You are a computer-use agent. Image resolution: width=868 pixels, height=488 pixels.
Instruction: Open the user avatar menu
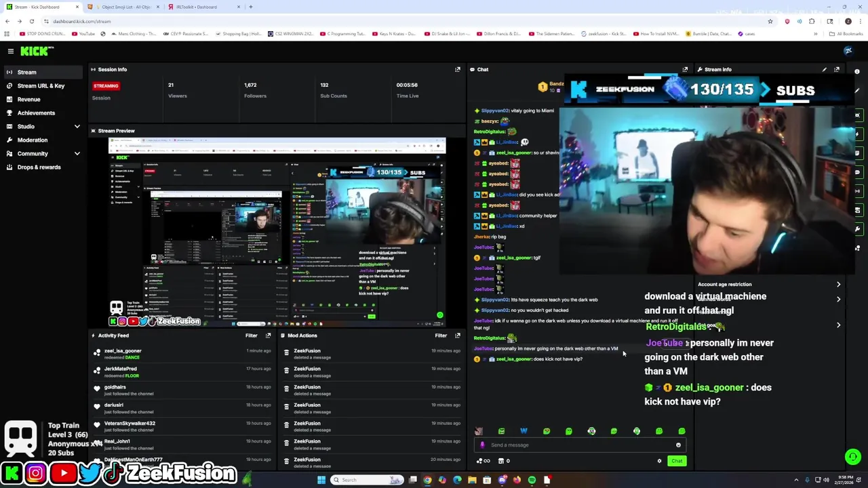[848, 51]
